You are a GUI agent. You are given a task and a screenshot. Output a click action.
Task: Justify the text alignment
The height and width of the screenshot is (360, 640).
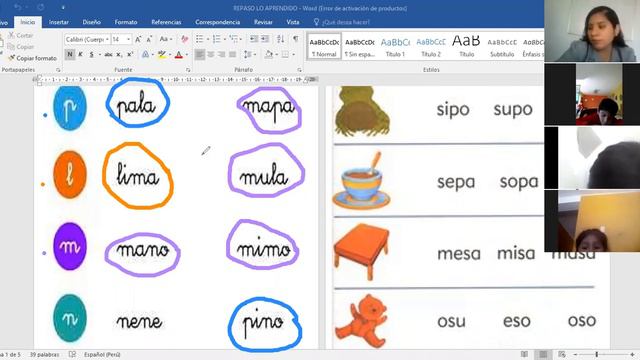click(x=233, y=54)
